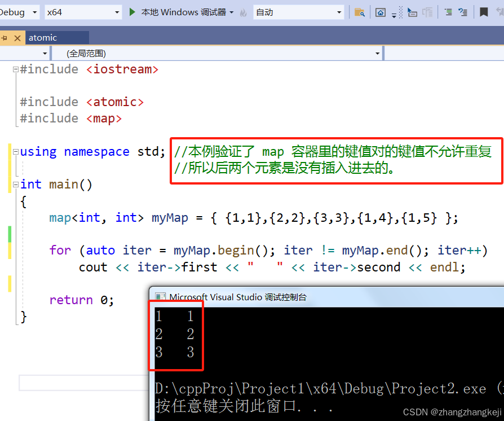The height and width of the screenshot is (421, 504).
Task: Click the uncomment selected lines icon
Action: point(463,12)
